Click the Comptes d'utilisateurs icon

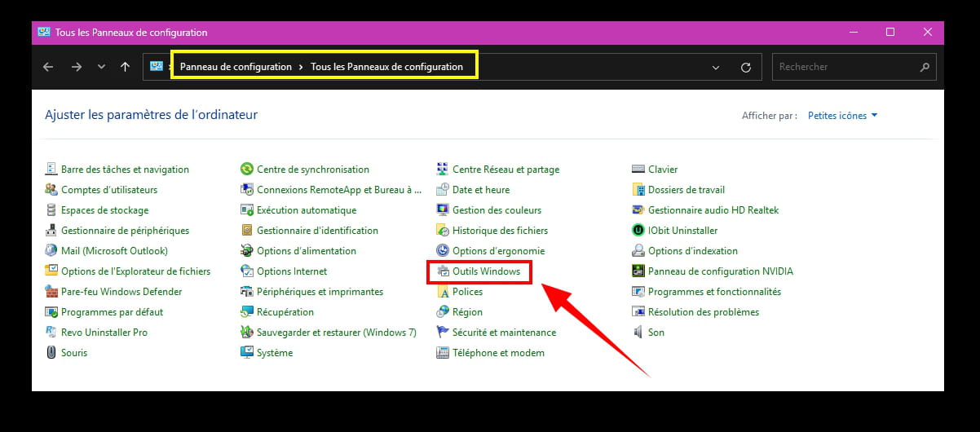[51, 190]
